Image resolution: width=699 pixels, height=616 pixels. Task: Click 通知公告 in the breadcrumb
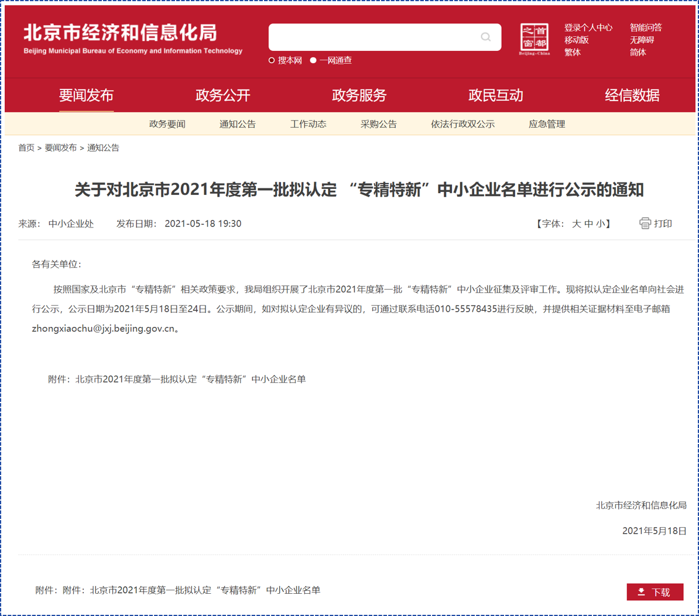pos(103,148)
